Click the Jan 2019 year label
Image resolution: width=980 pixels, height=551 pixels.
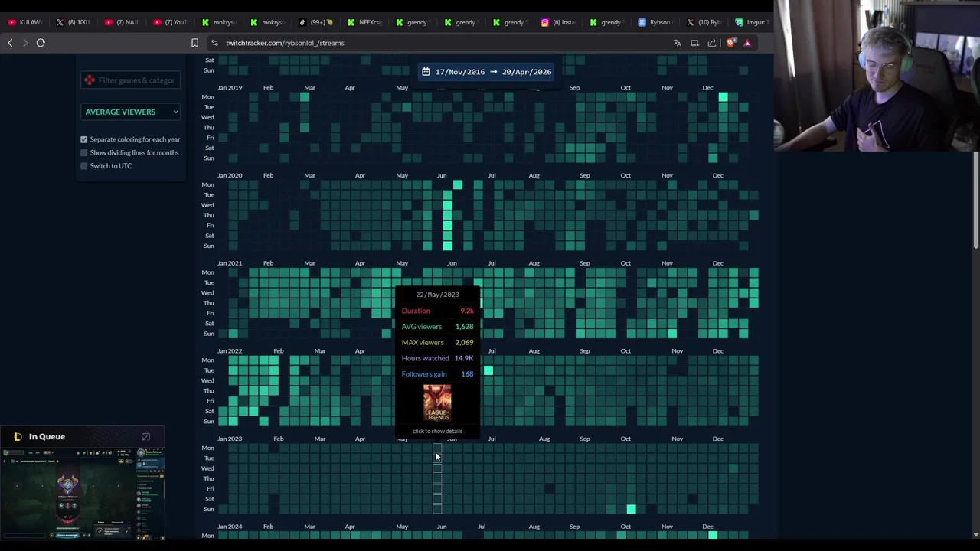point(230,88)
